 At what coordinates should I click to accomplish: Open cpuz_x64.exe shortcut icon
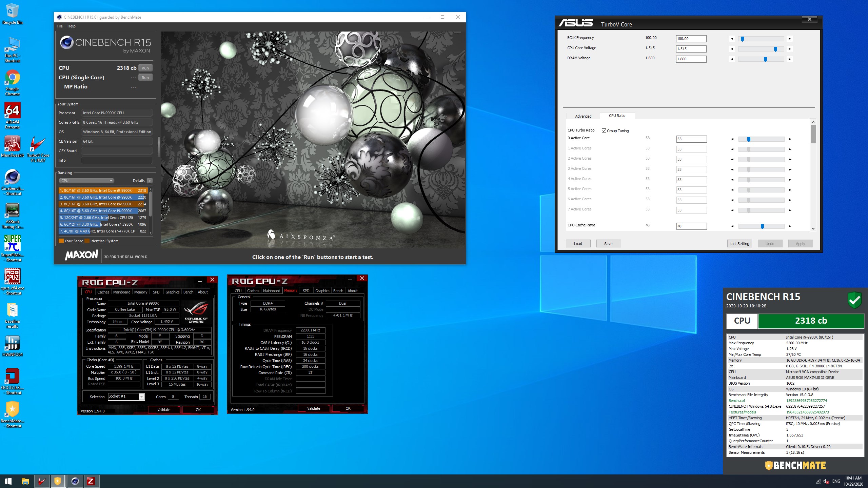[12, 282]
